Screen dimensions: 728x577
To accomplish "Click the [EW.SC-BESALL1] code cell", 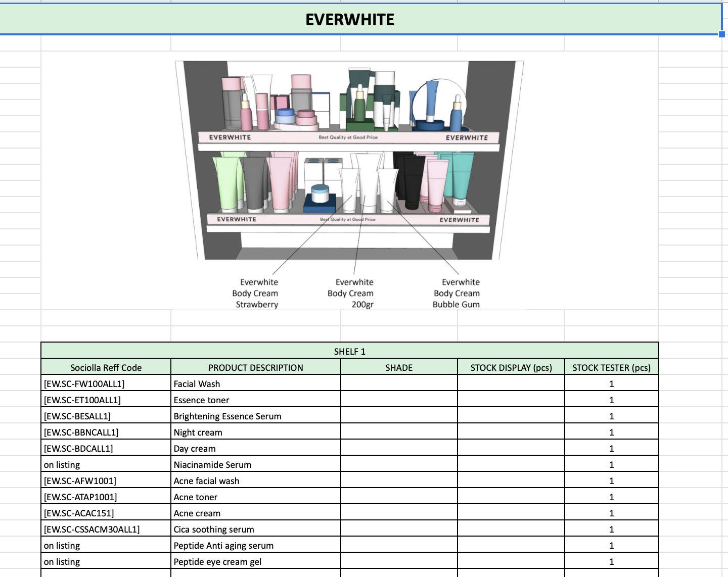I will pyautogui.click(x=106, y=416).
